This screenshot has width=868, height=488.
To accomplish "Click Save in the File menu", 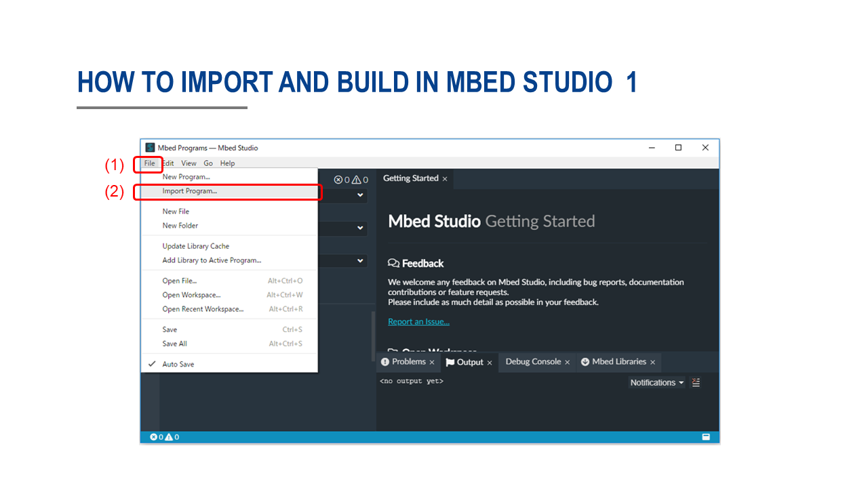I will (229, 329).
